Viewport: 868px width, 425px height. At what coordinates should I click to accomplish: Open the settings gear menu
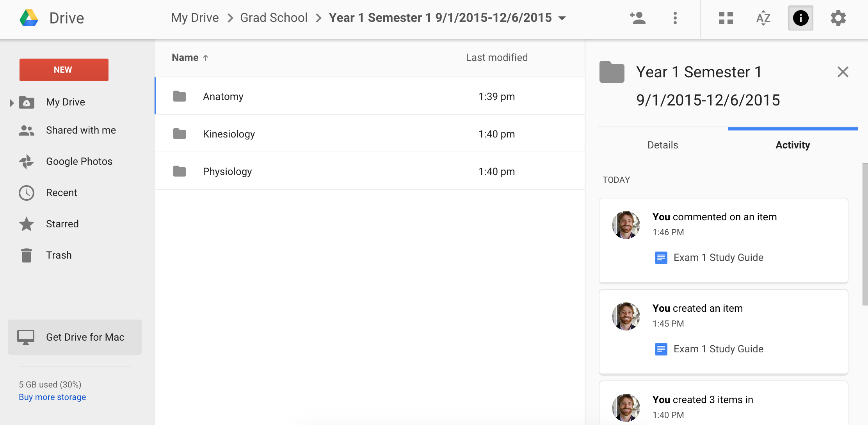coord(838,18)
